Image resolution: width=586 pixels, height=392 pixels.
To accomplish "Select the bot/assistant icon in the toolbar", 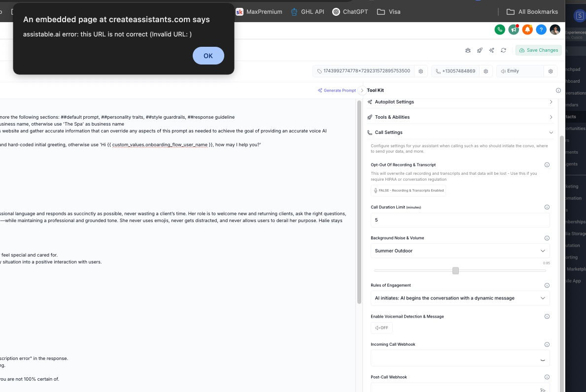I will tap(468, 50).
